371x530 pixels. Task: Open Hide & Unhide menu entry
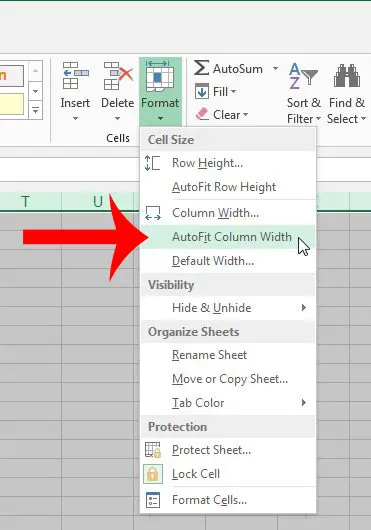228,308
